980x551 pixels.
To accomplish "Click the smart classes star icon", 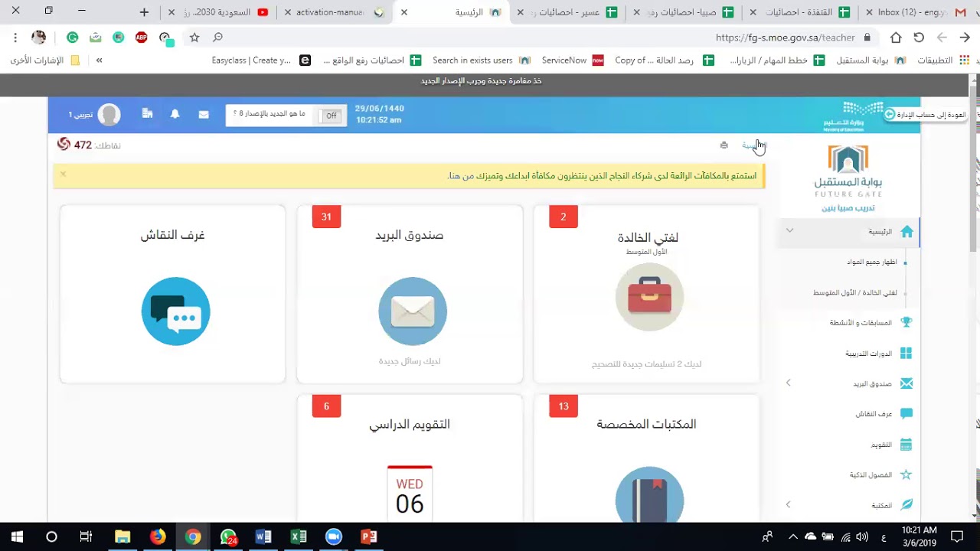I will point(906,474).
